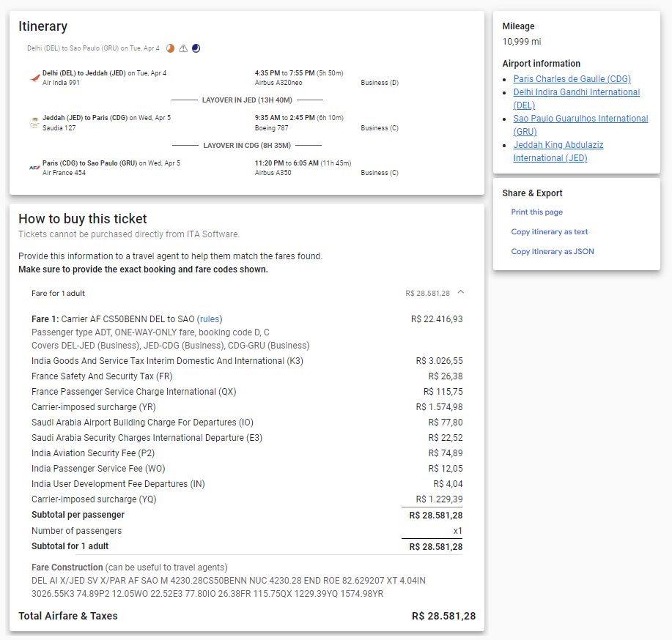The height and width of the screenshot is (640, 672).
Task: Select the Jeddah (JED) to Paris (CDG) flight row
Action: click(214, 122)
